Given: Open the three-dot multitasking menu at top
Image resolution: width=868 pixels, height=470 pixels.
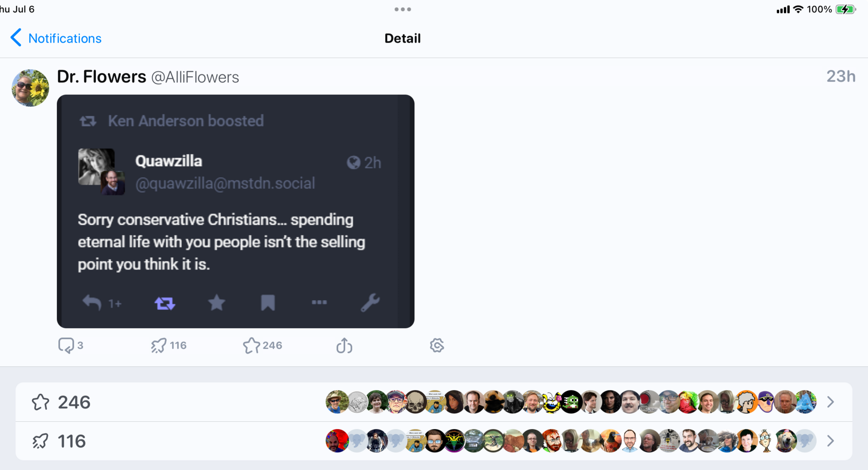Looking at the screenshot, I should pyautogui.click(x=402, y=9).
